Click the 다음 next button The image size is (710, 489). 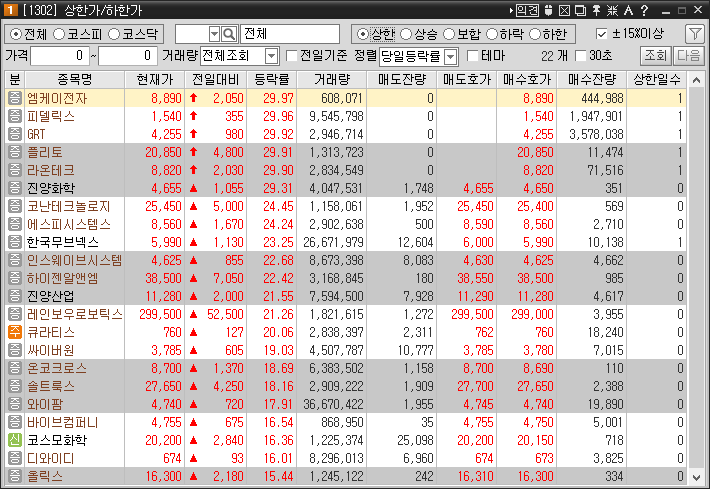coord(689,56)
